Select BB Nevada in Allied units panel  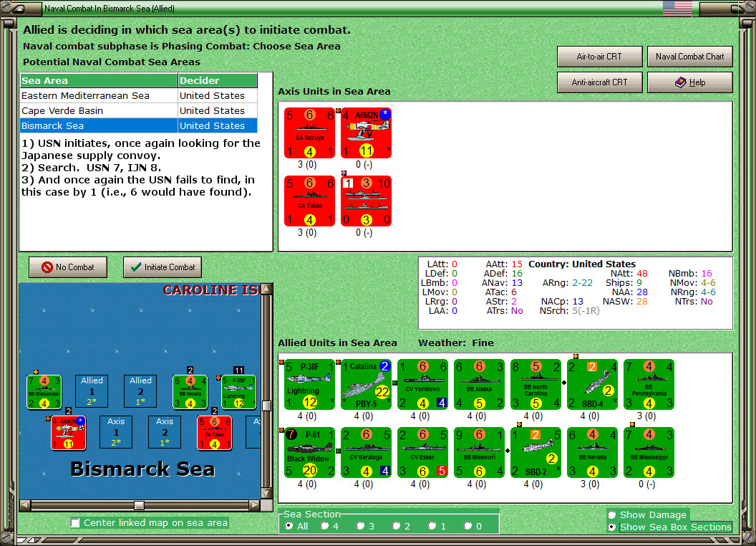593,452
